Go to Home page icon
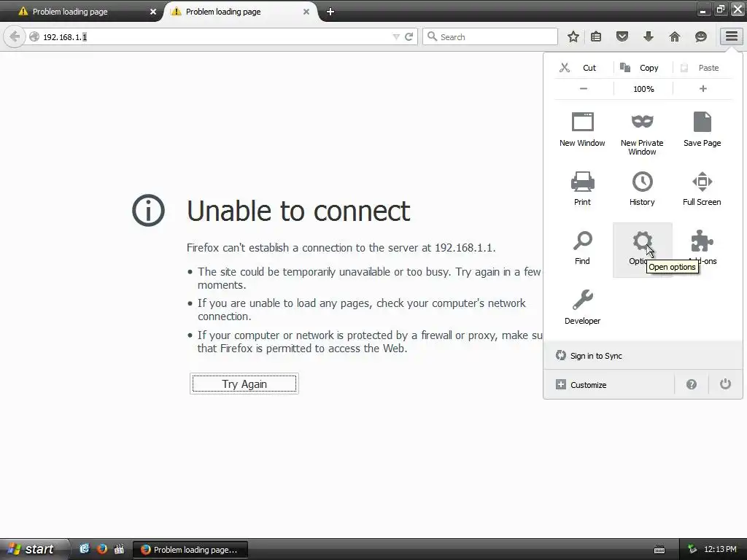The height and width of the screenshot is (560, 747). (675, 36)
